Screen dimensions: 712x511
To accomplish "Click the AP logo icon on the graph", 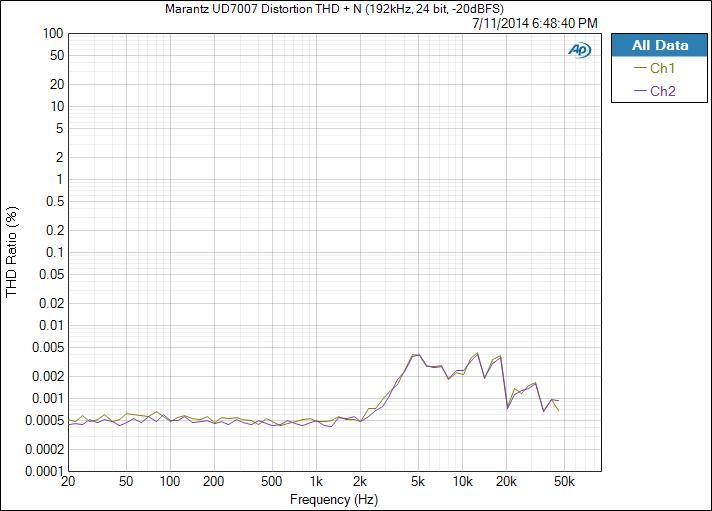I will [x=579, y=49].
